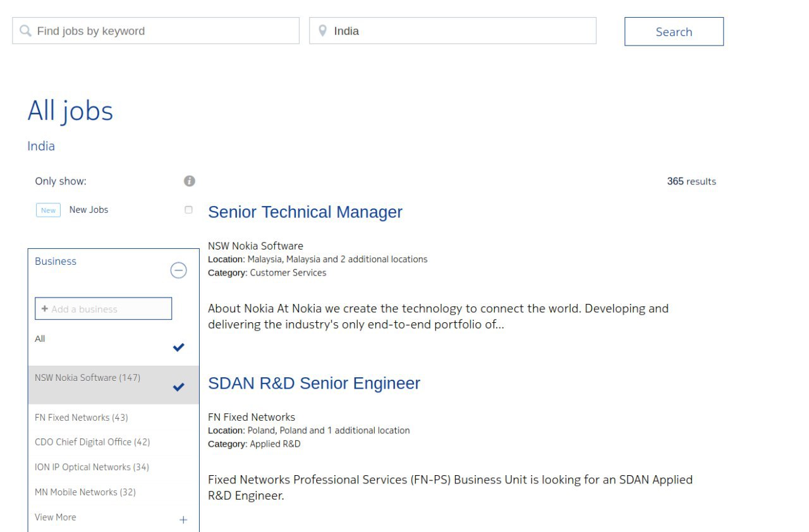Click the magnifier icon in keyword field
The height and width of the screenshot is (532, 809).
25,31
